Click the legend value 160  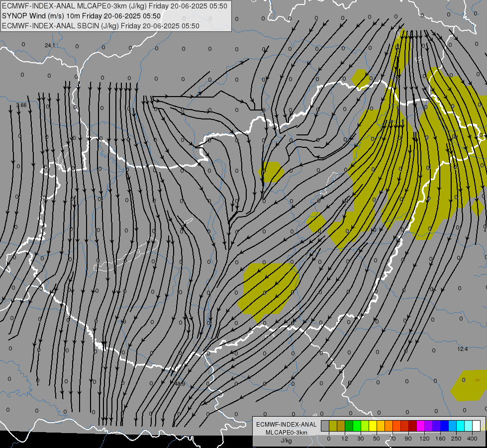tap(440, 439)
